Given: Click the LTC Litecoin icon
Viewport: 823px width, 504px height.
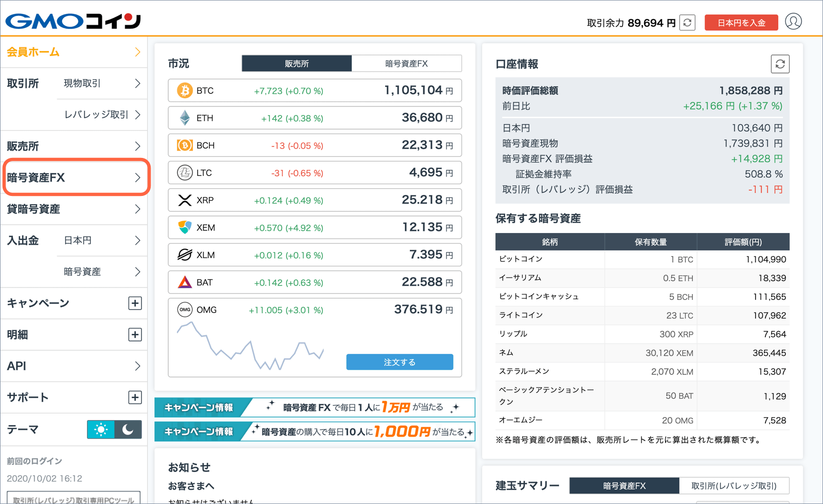Looking at the screenshot, I should [185, 173].
